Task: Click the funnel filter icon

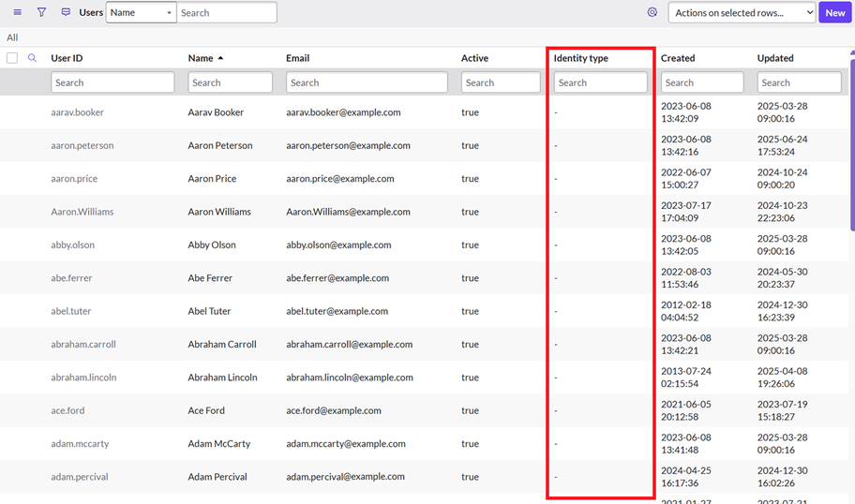Action: (41, 12)
